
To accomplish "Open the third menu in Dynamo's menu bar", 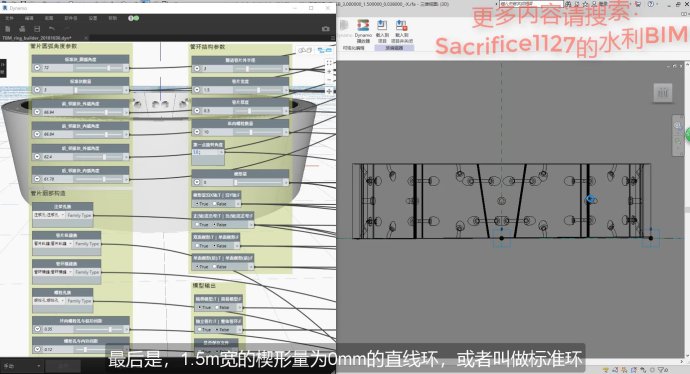I will point(49,18).
